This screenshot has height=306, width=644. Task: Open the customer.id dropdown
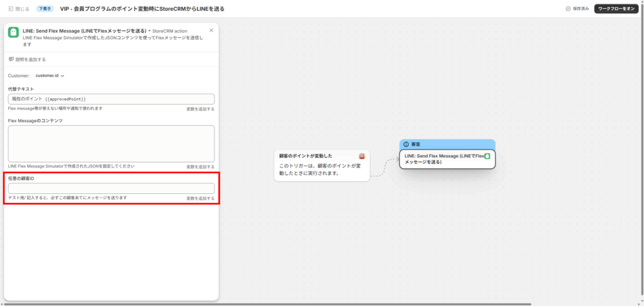point(50,76)
